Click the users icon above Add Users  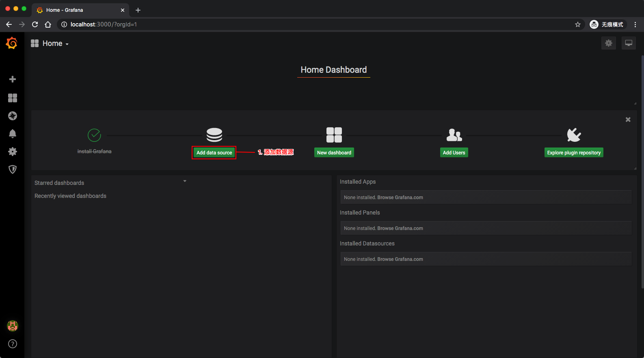(x=454, y=135)
